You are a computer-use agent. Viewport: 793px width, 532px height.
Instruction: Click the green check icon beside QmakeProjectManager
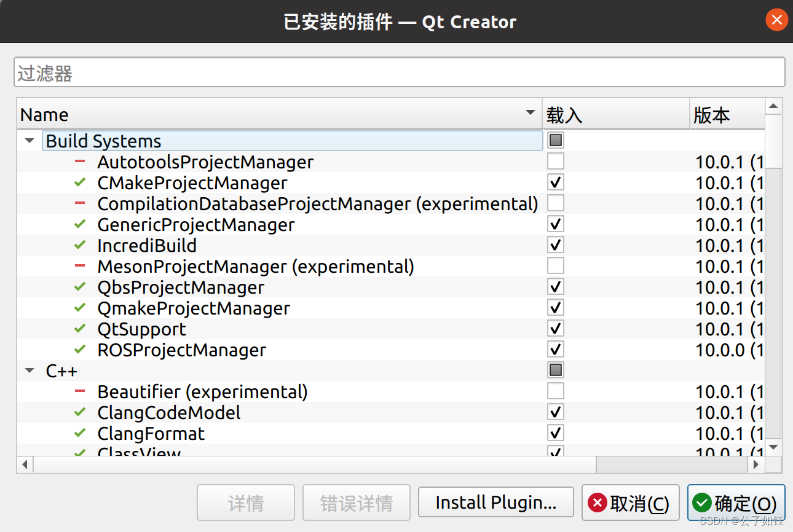point(79,308)
